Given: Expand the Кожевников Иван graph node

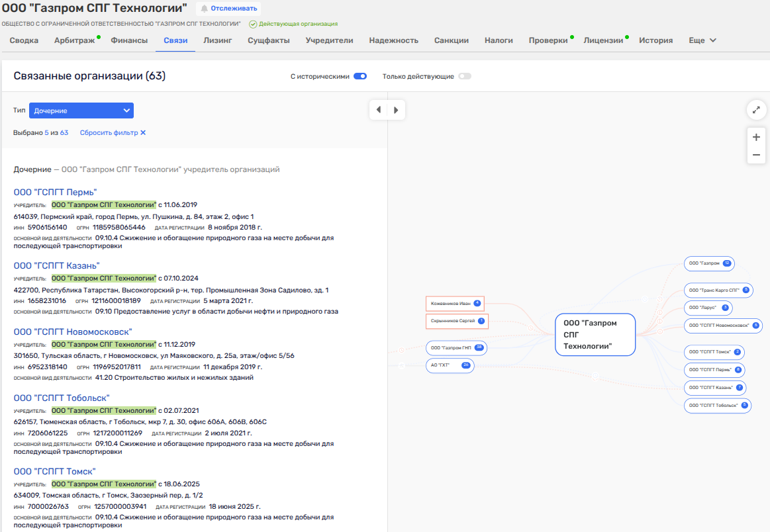Looking at the screenshot, I should (x=451, y=304).
